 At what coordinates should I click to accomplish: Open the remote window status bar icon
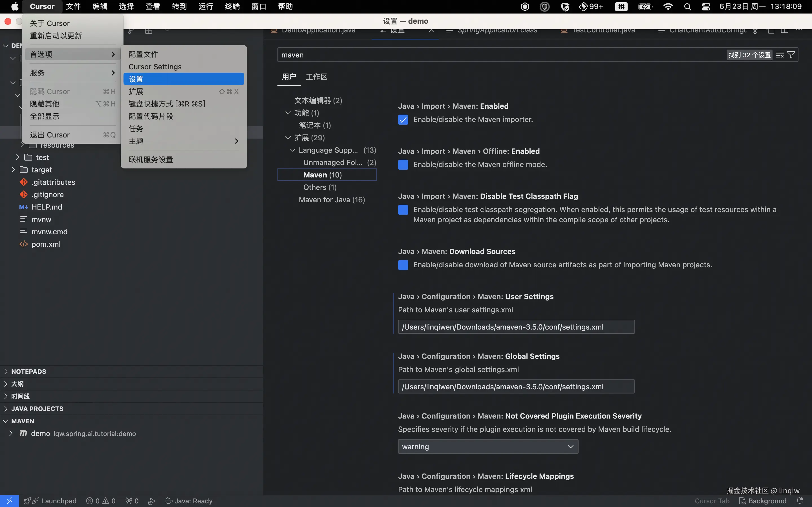click(x=9, y=501)
